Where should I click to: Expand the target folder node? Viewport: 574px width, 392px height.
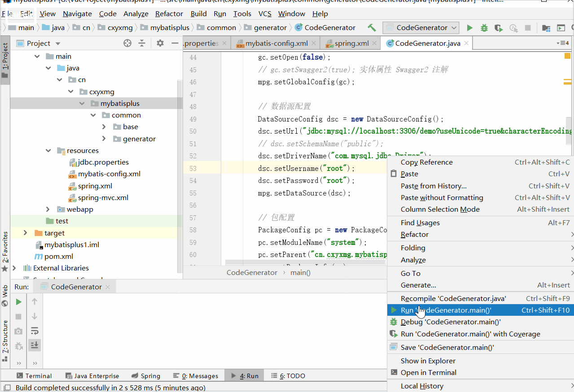click(26, 233)
